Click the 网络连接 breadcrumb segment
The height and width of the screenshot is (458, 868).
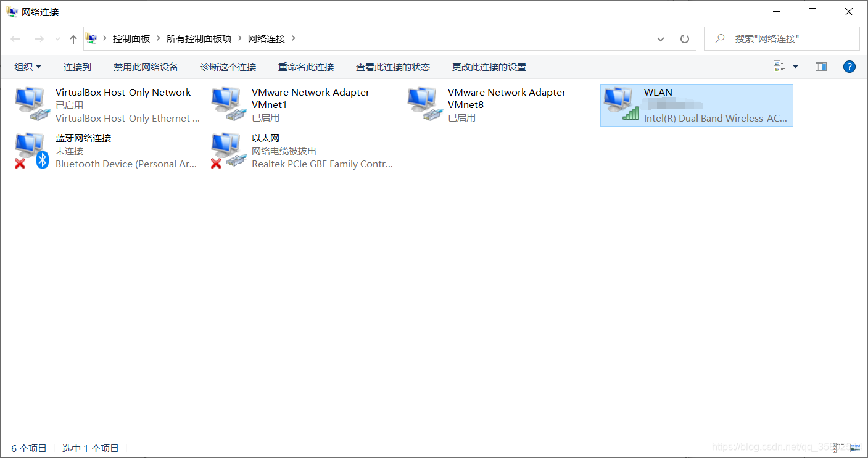pyautogui.click(x=267, y=38)
